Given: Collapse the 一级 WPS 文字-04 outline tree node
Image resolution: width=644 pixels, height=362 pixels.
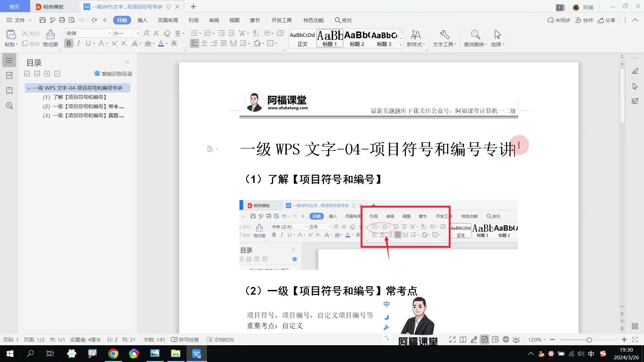Looking at the screenshot, I should tap(29, 88).
